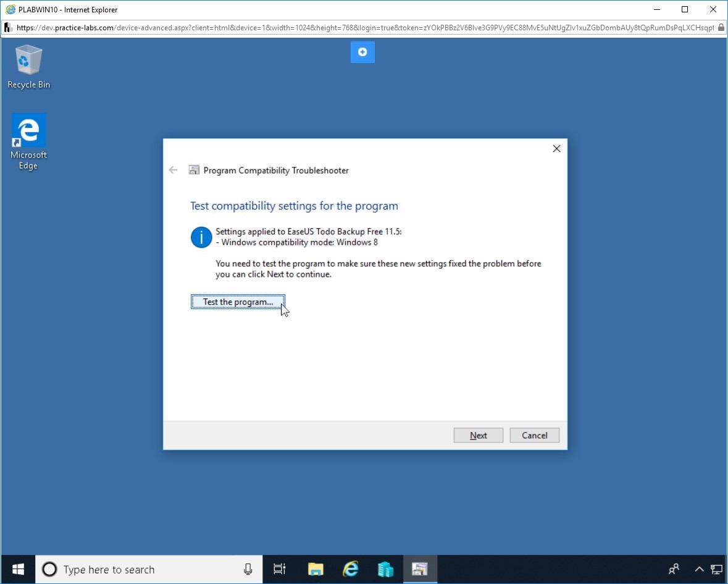Click the Test the program... button

[238, 302]
